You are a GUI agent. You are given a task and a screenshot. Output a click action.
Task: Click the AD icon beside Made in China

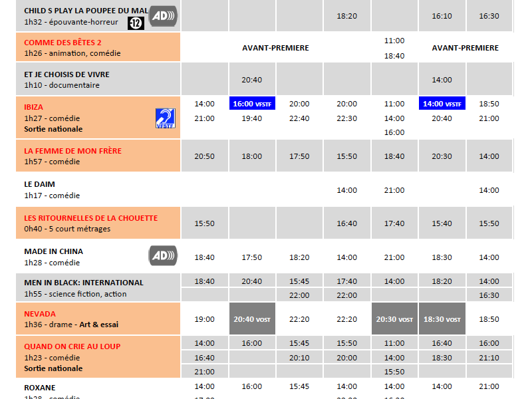pyautogui.click(x=163, y=255)
